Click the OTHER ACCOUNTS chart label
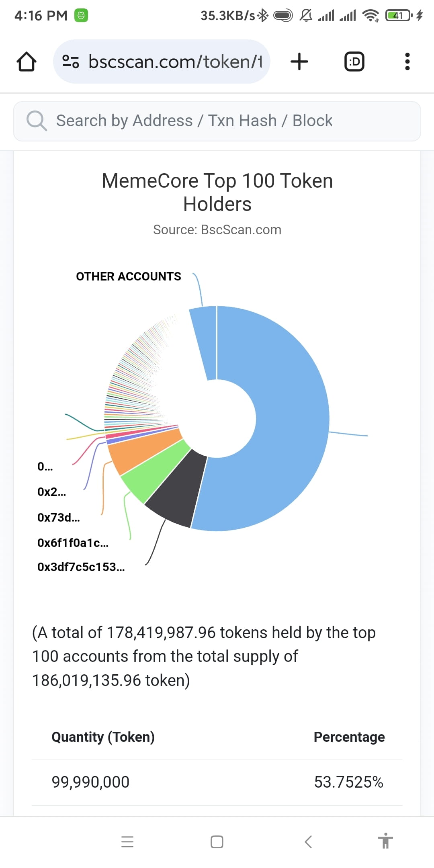 (129, 276)
